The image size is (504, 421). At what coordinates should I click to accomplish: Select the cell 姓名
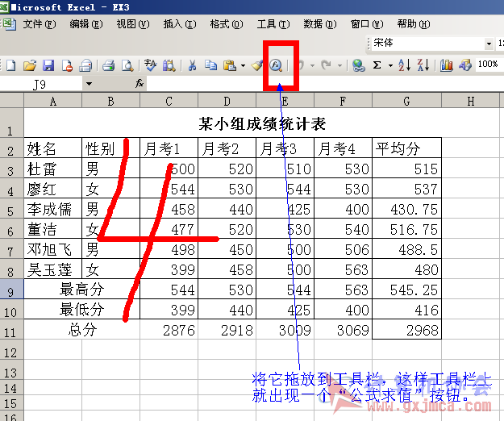tap(53, 148)
